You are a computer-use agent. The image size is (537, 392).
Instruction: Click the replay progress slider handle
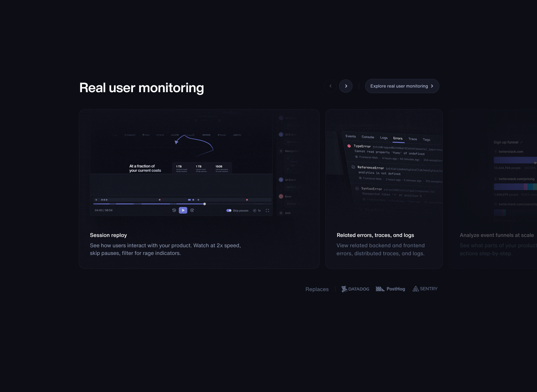(x=205, y=204)
